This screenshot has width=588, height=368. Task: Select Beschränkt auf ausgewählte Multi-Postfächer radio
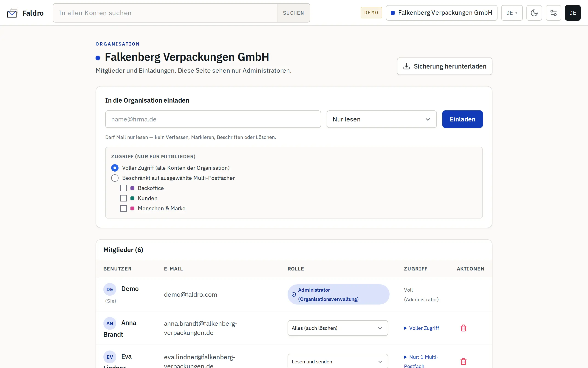pos(115,178)
